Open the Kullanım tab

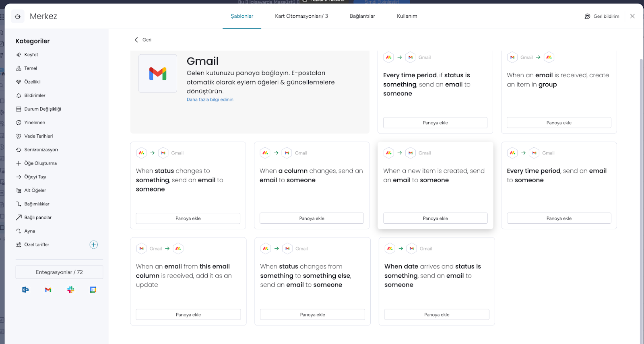pyautogui.click(x=407, y=16)
